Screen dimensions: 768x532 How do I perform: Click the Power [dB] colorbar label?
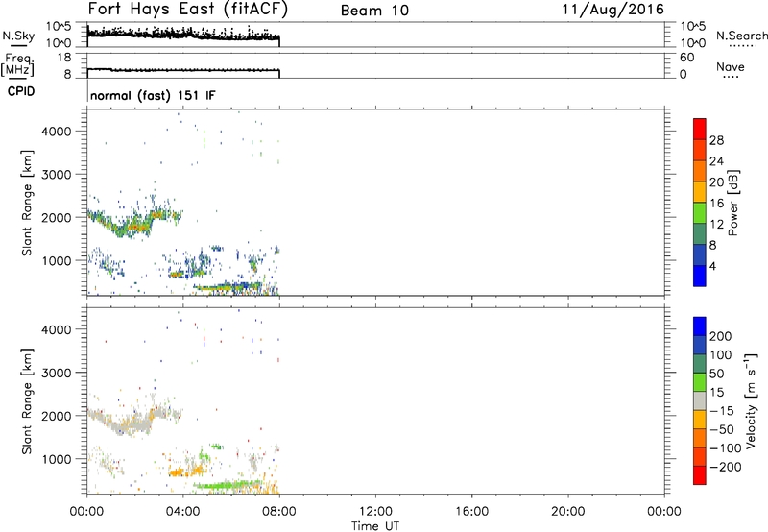pos(732,203)
